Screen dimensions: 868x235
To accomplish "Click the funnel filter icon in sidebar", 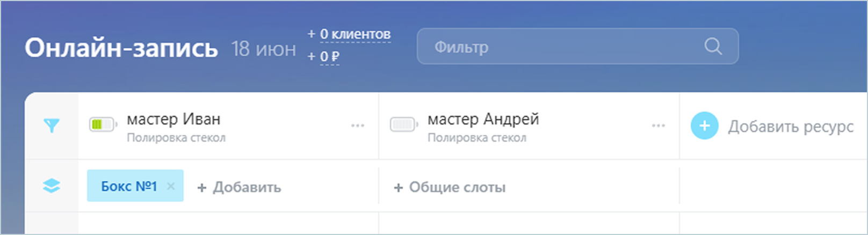I will pyautogui.click(x=51, y=126).
